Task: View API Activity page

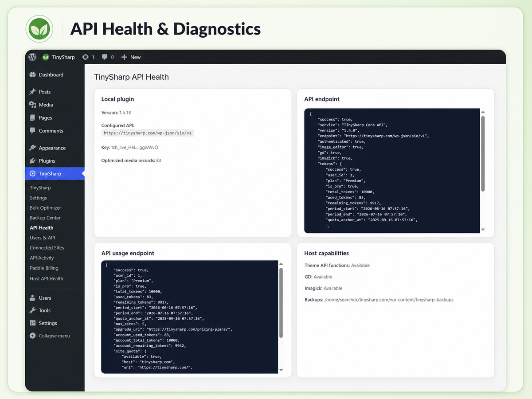Action: 42,258
